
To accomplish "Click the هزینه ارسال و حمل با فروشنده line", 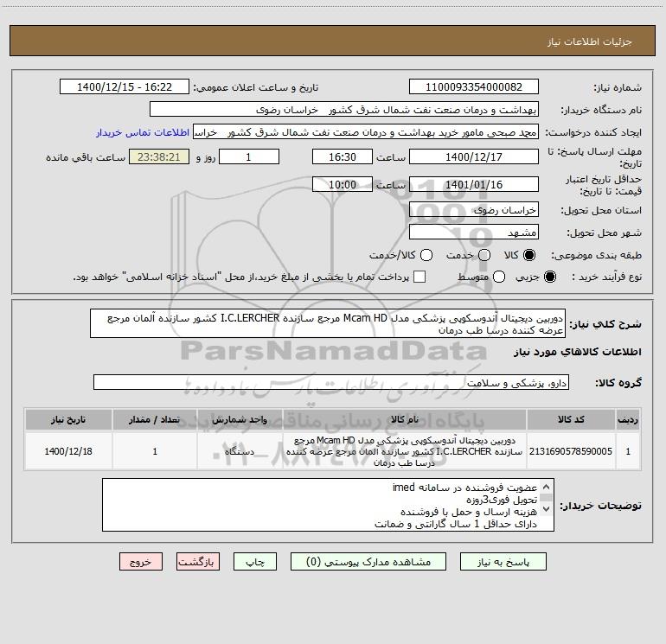I will click(x=469, y=512).
